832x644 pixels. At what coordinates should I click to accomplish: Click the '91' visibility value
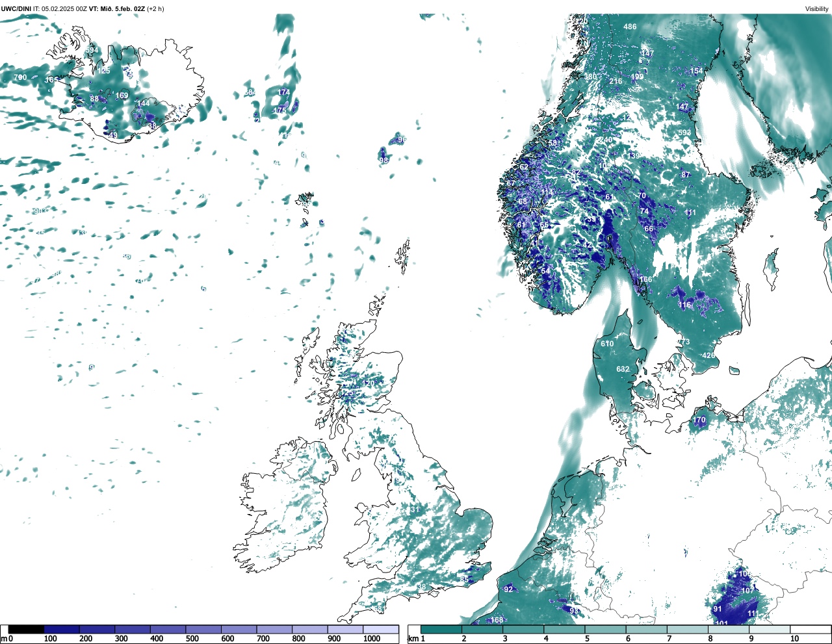[718, 609]
